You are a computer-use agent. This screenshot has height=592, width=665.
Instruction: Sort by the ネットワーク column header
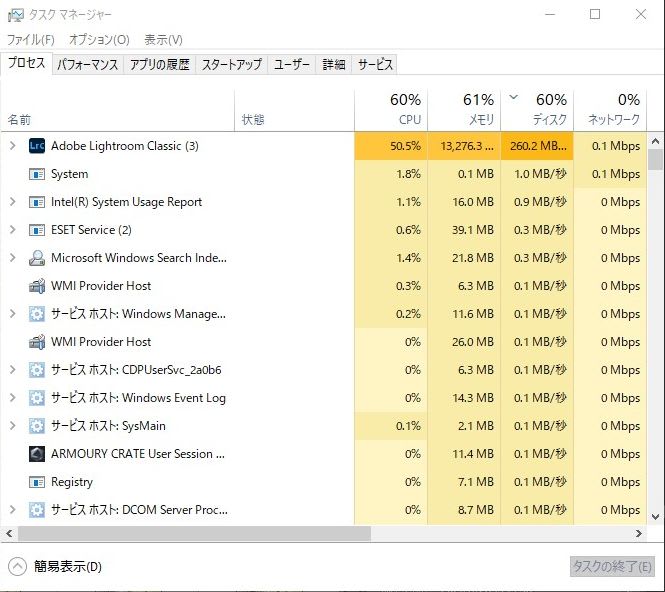click(x=610, y=110)
